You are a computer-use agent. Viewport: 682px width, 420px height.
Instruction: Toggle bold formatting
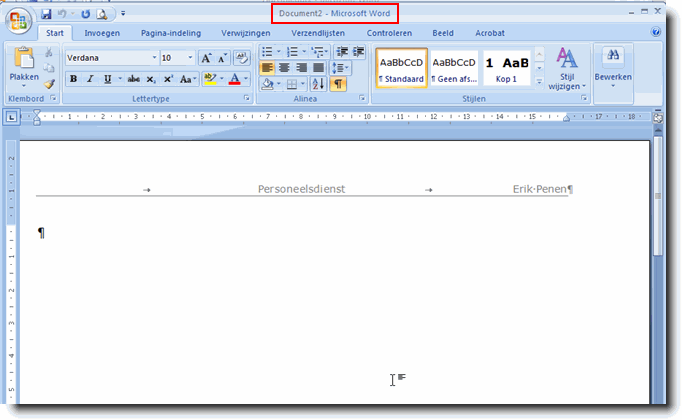(74, 79)
